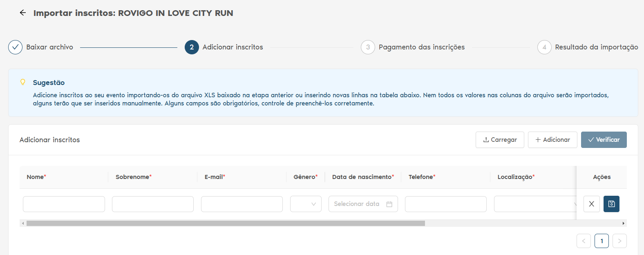Open the Selecionar data date picker
Image resolution: width=644 pixels, height=255 pixels.
tap(358, 204)
